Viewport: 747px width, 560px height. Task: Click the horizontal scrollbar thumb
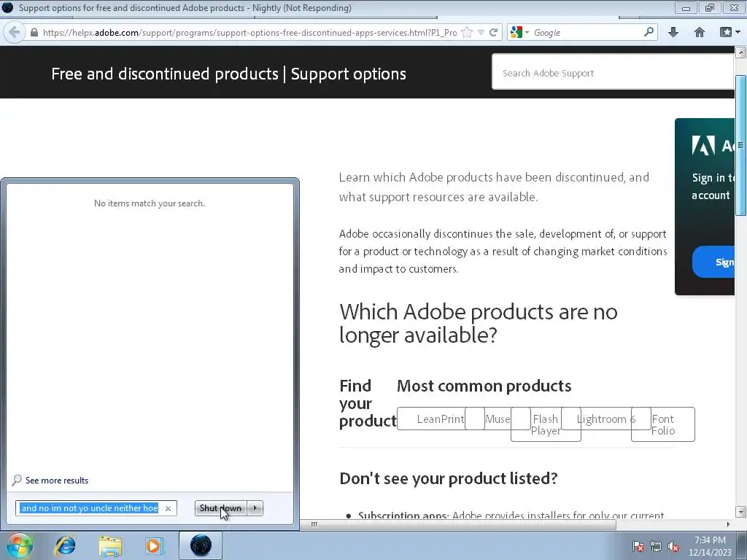click(x=457, y=524)
